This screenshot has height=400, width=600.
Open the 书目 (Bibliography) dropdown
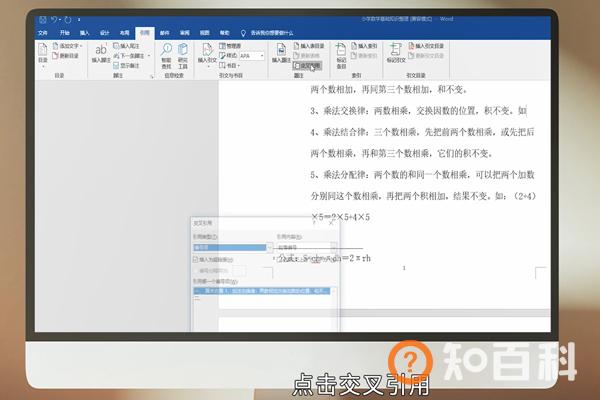tap(230, 66)
